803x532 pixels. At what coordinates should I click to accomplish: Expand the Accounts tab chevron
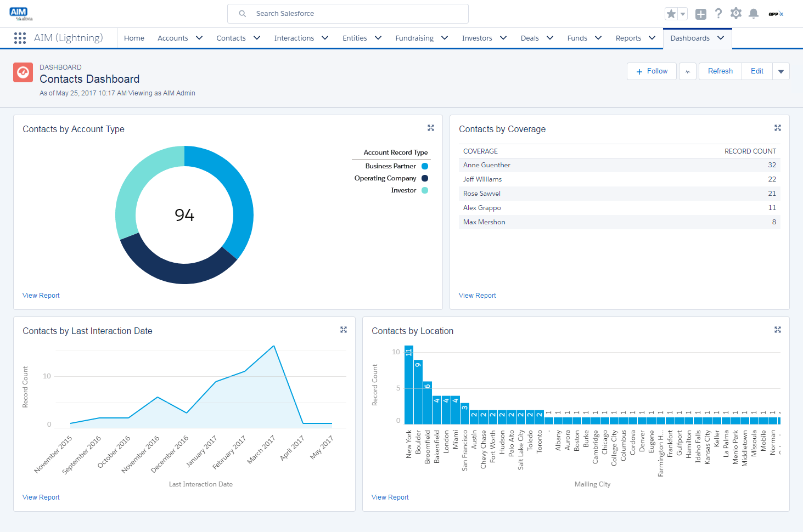click(x=199, y=38)
